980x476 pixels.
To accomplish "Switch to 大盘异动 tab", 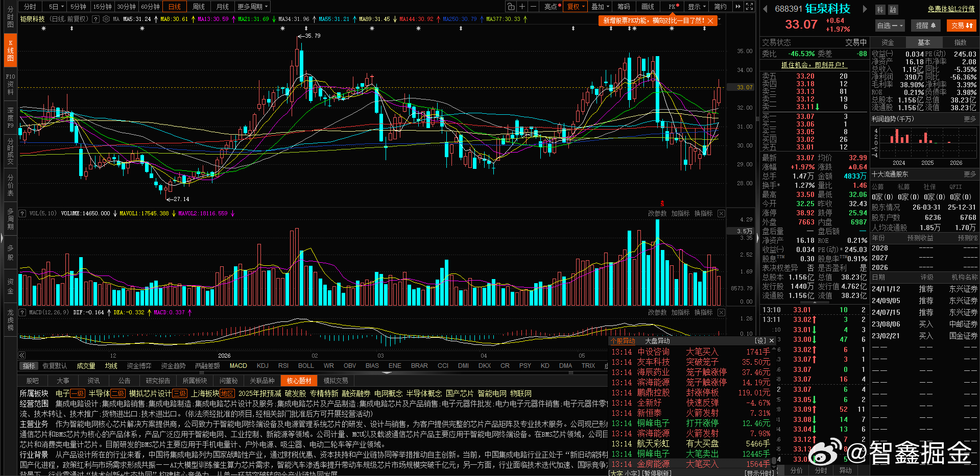I will [657, 341].
